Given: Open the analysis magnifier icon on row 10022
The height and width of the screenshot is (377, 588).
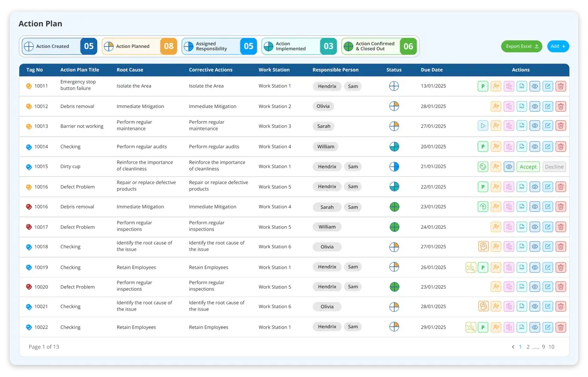Looking at the screenshot, I should (471, 327).
